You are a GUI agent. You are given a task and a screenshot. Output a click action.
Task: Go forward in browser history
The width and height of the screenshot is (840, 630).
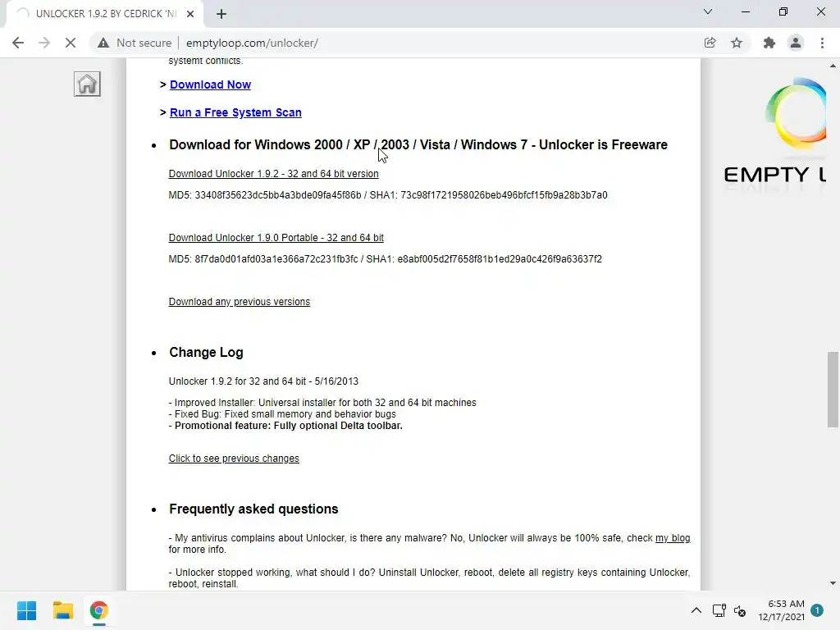tap(44, 43)
